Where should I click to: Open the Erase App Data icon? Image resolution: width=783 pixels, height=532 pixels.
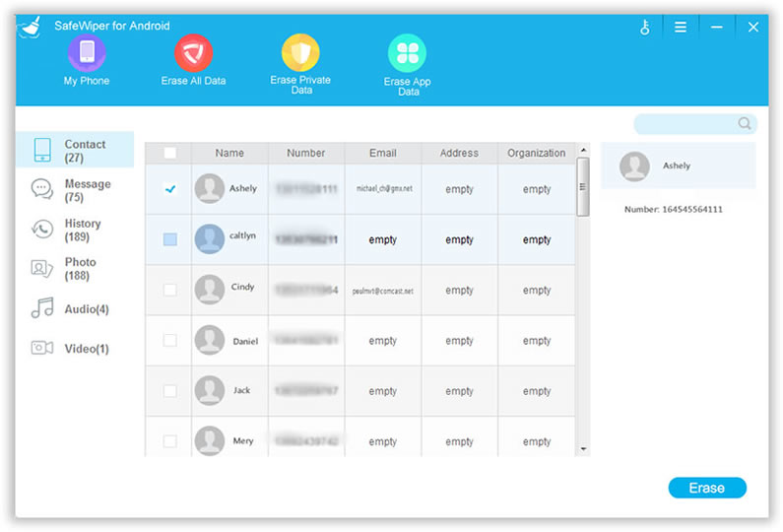(407, 53)
